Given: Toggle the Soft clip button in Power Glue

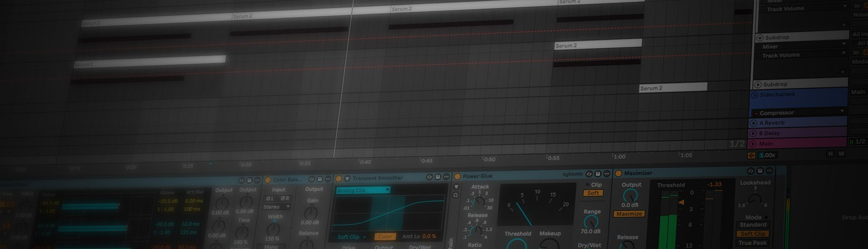Looking at the screenshot, I should pos(593,193).
